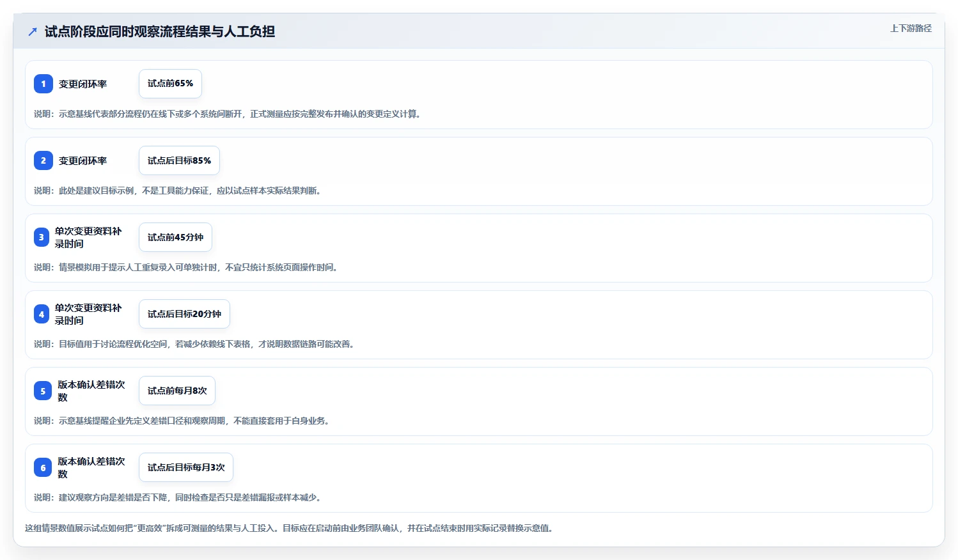Select the 试点后目标20分钟 value chip
This screenshot has height=560, width=958.
pyautogui.click(x=184, y=314)
